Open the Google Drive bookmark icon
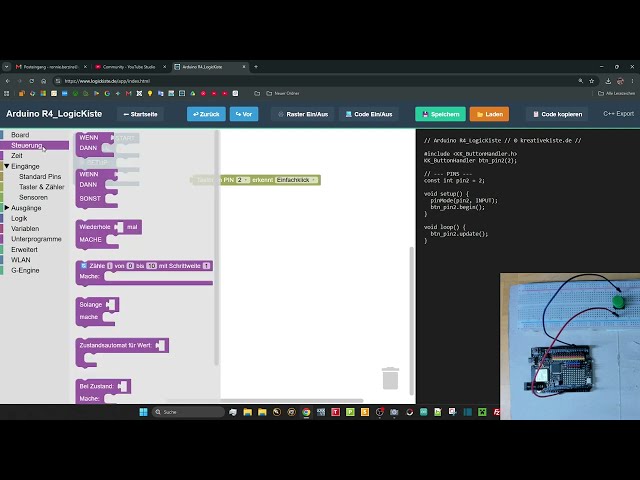The height and width of the screenshot is (480, 640). pyautogui.click(x=193, y=93)
